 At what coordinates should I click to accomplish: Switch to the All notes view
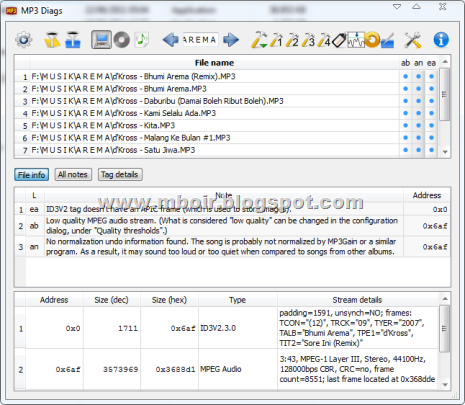click(x=73, y=175)
